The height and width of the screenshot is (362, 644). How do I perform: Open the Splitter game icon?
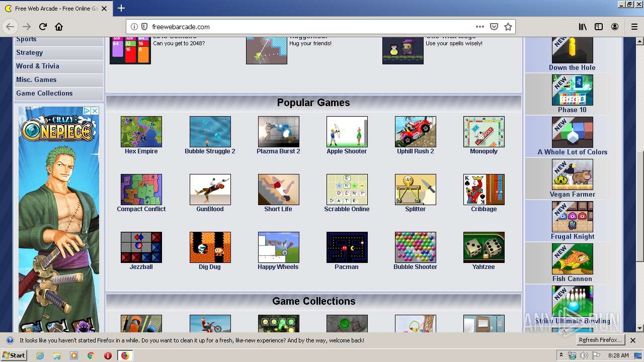(x=416, y=190)
